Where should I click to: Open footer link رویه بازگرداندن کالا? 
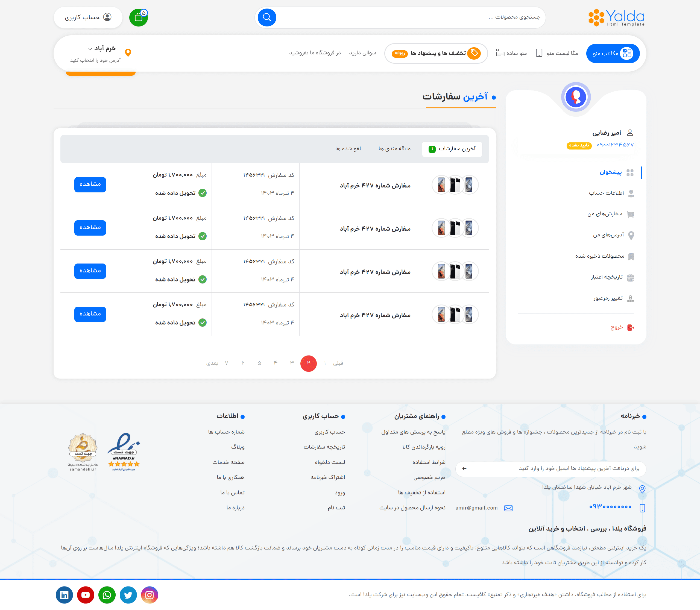click(x=424, y=447)
